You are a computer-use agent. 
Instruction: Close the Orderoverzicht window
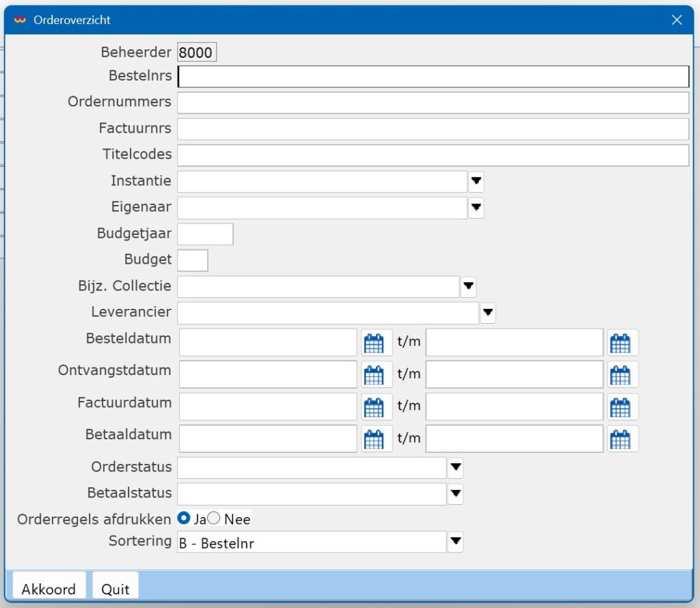point(677,20)
